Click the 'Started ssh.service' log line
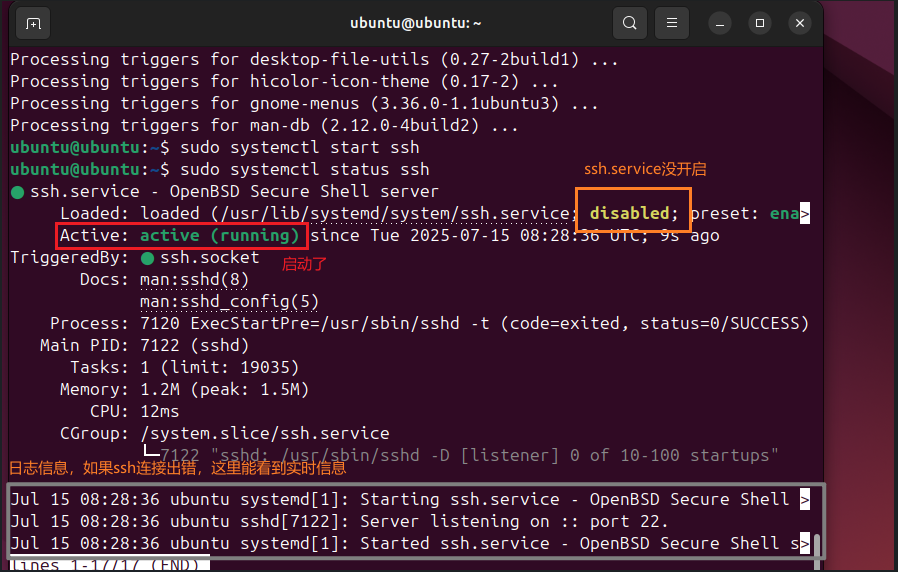 click(x=409, y=544)
